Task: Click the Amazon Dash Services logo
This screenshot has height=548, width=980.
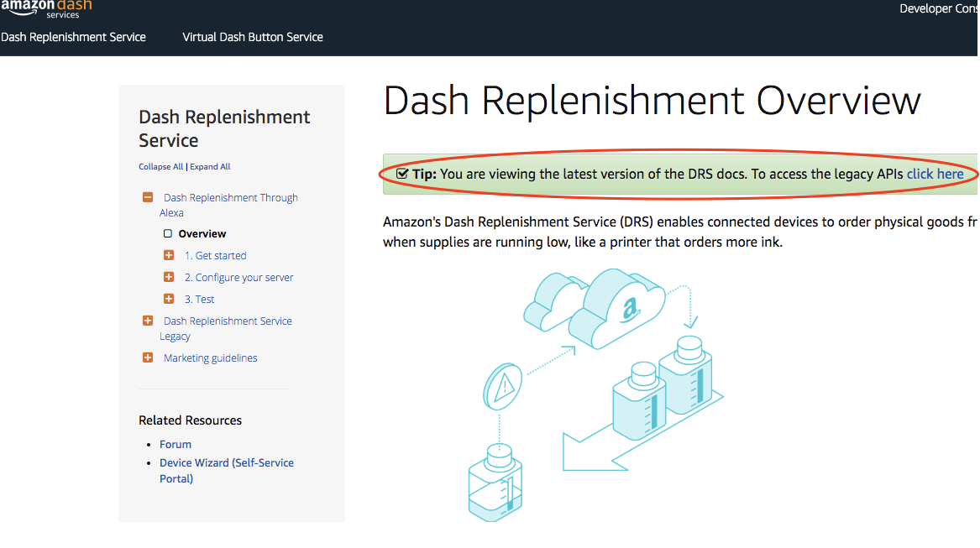Action: (46, 8)
